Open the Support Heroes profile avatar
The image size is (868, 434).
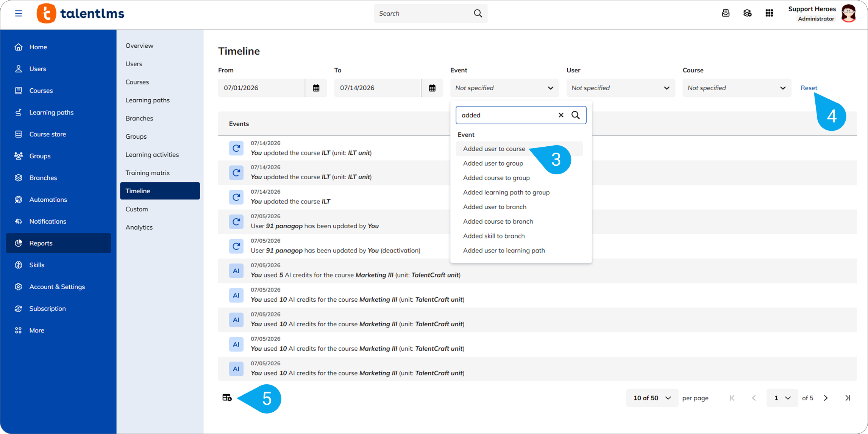[848, 14]
